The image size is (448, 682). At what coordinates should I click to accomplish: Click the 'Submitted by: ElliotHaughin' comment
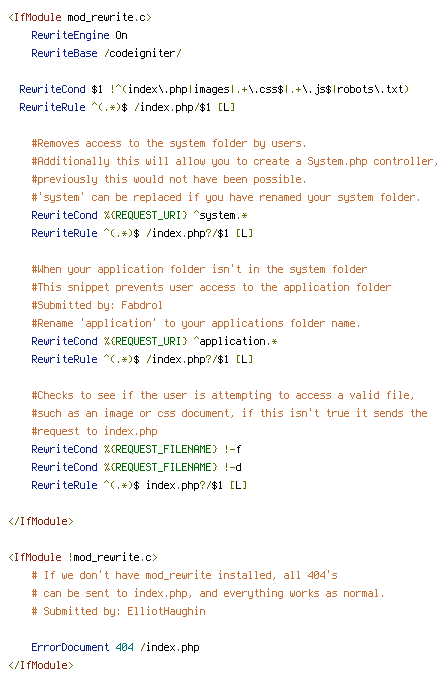click(118, 611)
